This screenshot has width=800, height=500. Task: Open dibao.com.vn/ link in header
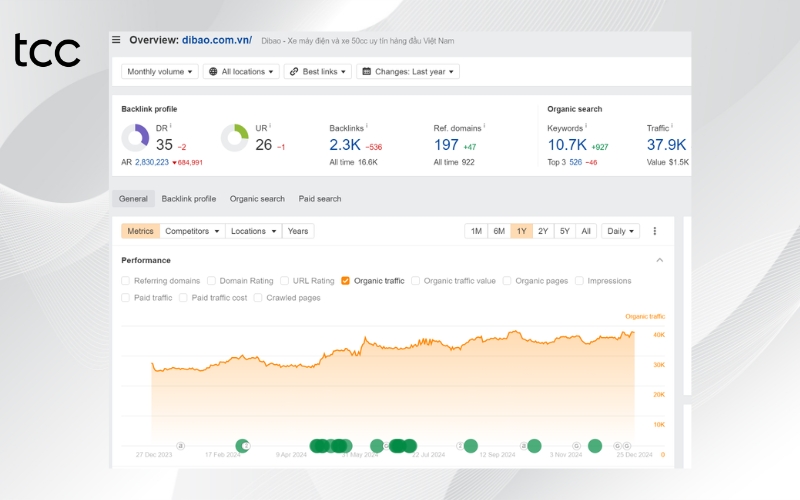click(x=217, y=40)
